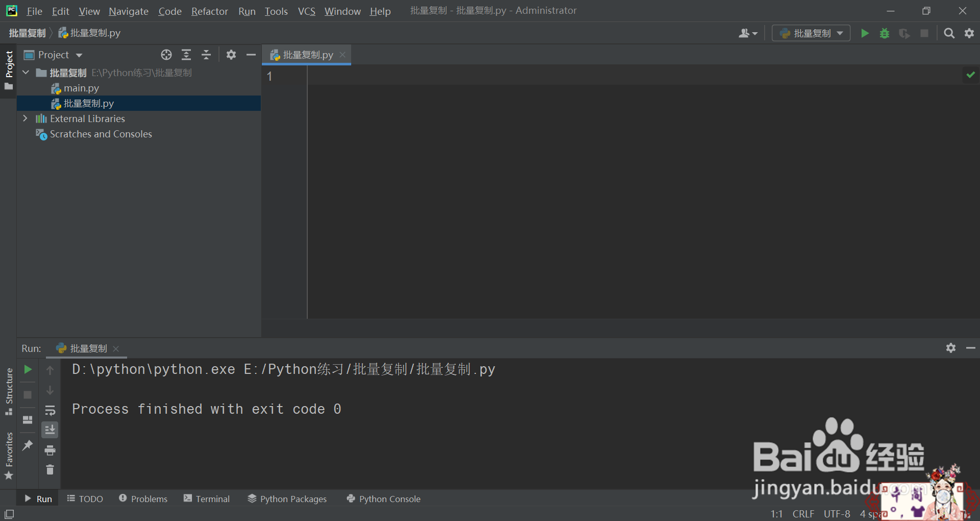Viewport: 980px width, 521px height.
Task: Run with coverage icon in top toolbar
Action: pyautogui.click(x=904, y=33)
